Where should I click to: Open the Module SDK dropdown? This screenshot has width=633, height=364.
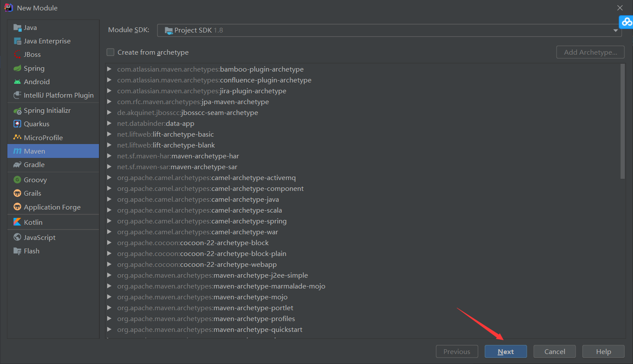pyautogui.click(x=389, y=30)
